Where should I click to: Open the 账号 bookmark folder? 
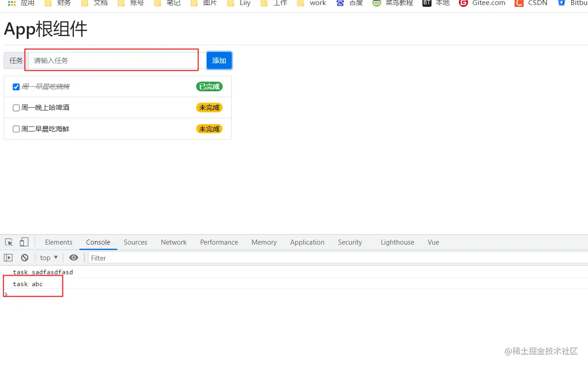point(131,3)
